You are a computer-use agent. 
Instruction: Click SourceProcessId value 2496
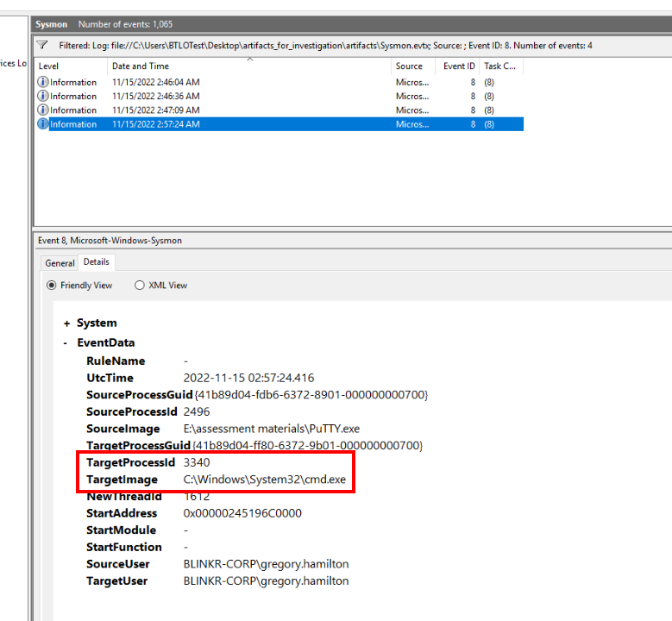[x=197, y=412]
